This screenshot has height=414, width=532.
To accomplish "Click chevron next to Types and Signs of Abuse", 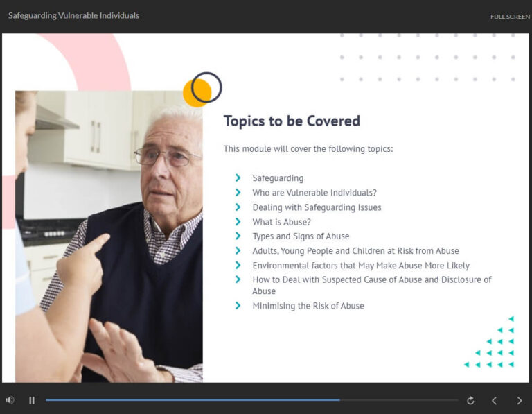I will tap(238, 236).
